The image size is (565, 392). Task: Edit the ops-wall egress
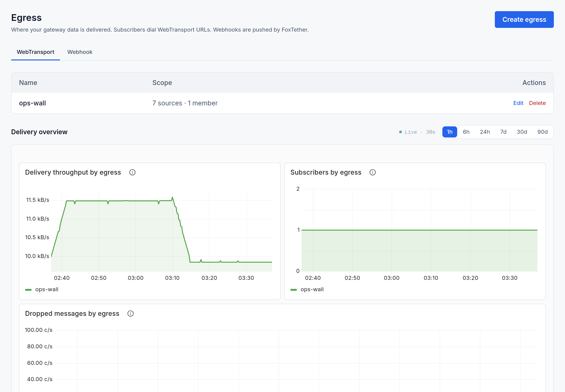point(518,103)
